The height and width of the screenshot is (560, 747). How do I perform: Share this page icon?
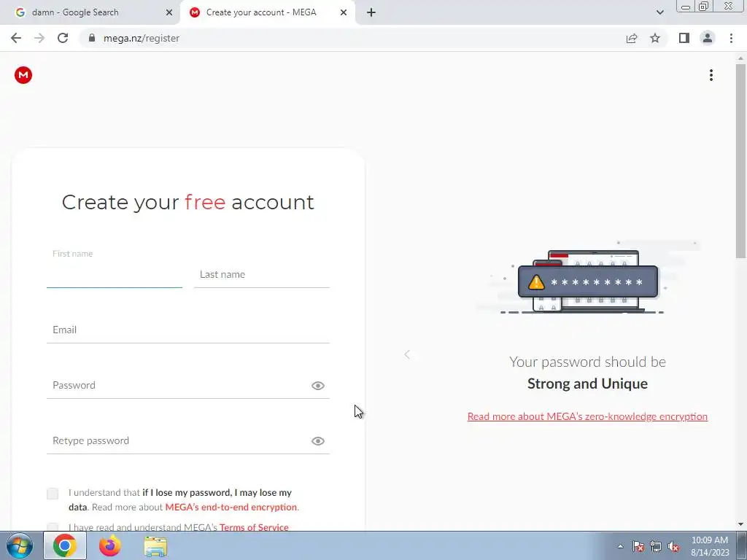click(632, 38)
